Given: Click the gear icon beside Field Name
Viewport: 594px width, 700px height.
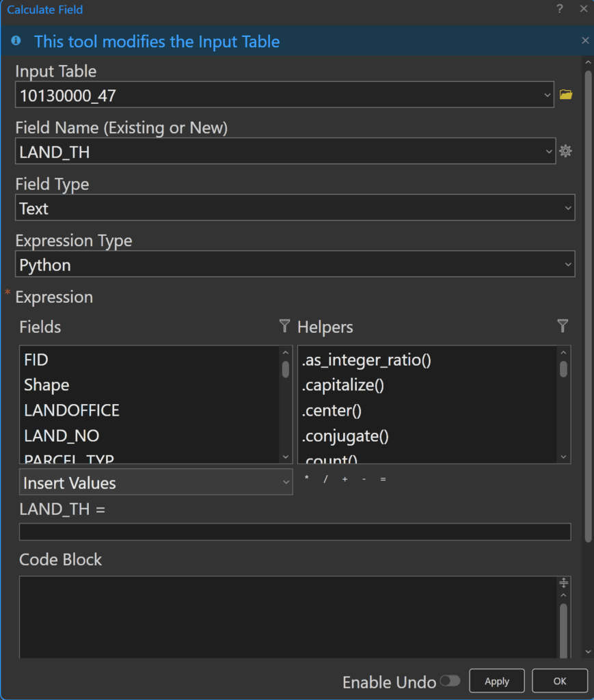Looking at the screenshot, I should point(565,151).
